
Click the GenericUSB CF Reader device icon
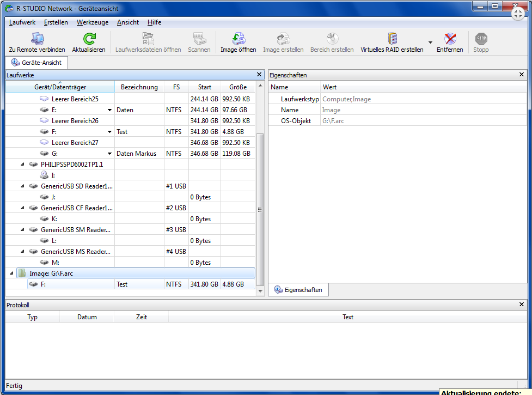[x=33, y=208]
